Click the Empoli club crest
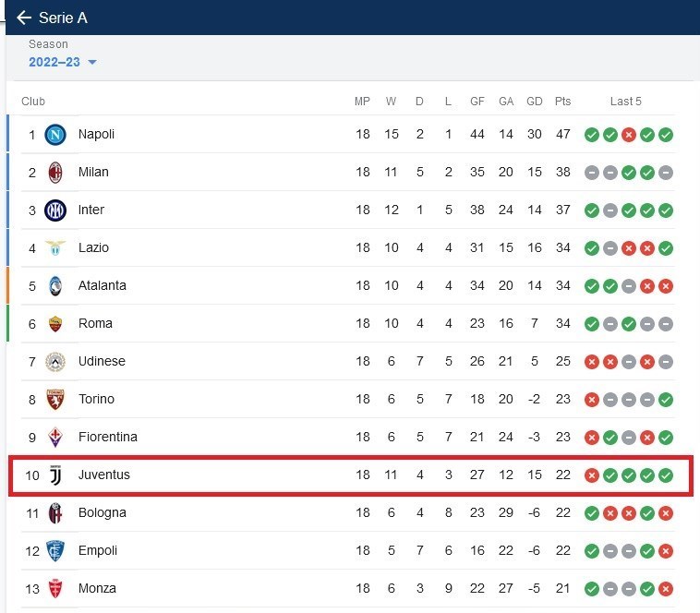Screen dimensions: 700x613 [x=55, y=551]
